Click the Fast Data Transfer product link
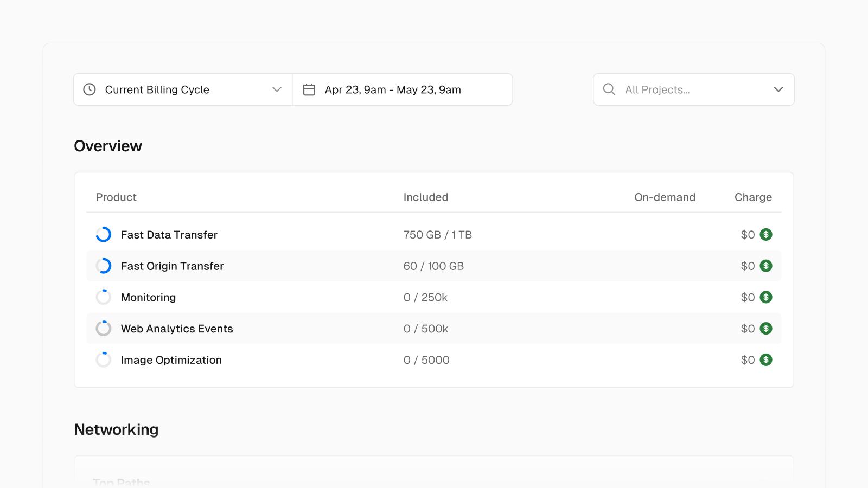The image size is (868, 488). (x=169, y=235)
